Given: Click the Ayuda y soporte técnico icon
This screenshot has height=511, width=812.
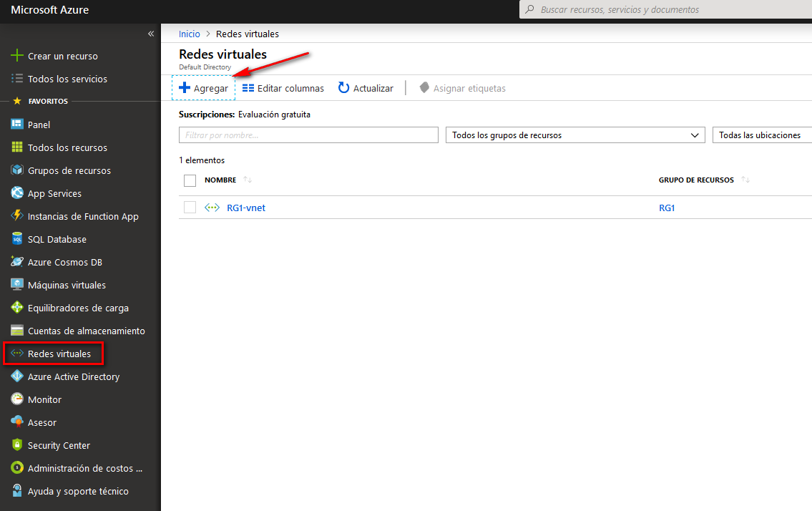Looking at the screenshot, I should click(x=17, y=490).
